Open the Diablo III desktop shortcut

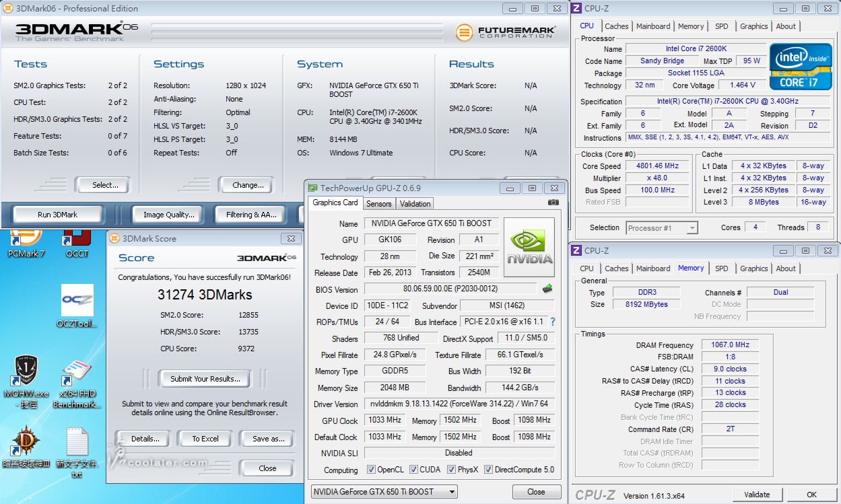click(26, 447)
